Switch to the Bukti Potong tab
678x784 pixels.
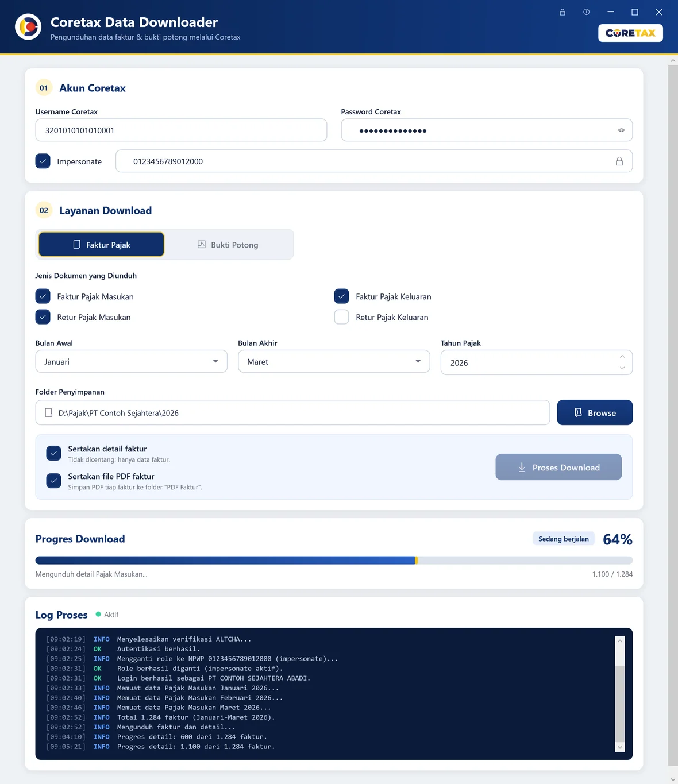click(x=228, y=245)
